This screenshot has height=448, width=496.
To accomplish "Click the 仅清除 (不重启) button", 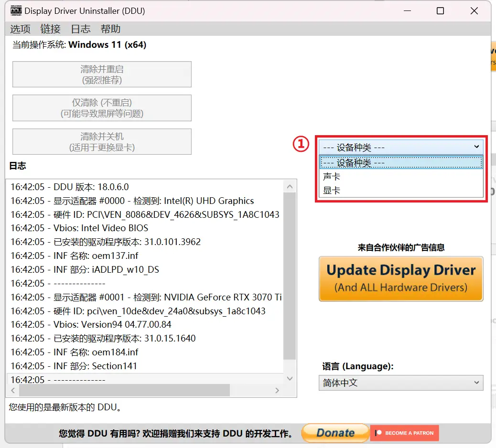I will point(102,108).
